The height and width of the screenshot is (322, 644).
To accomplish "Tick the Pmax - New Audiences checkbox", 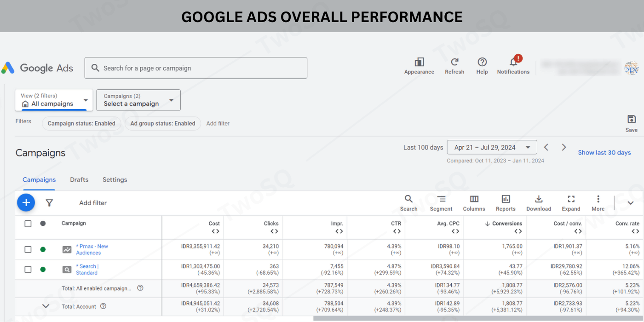I will pos(28,249).
